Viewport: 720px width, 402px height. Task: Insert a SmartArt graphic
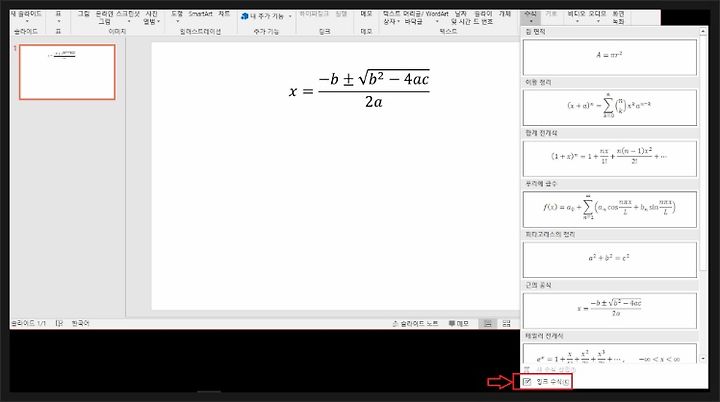[200, 14]
